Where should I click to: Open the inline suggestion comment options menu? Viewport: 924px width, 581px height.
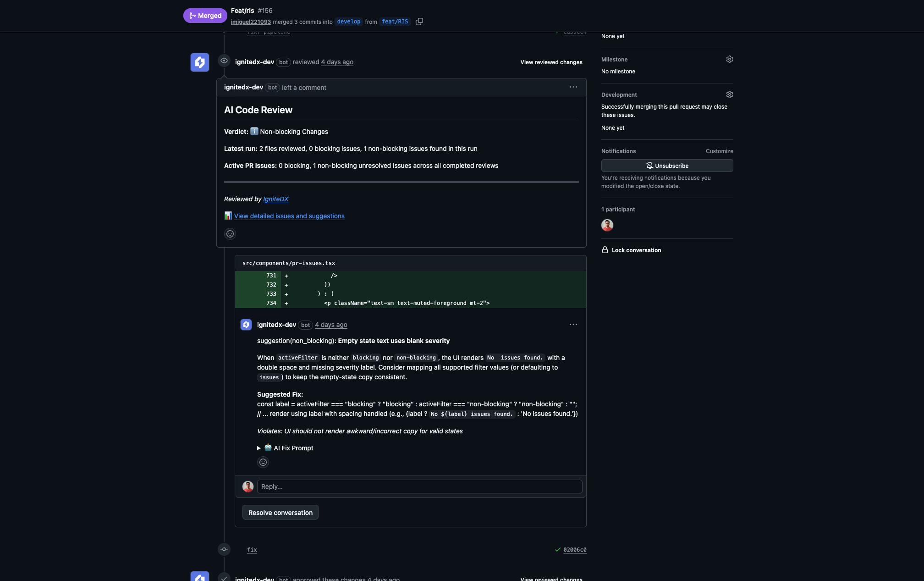point(573,325)
